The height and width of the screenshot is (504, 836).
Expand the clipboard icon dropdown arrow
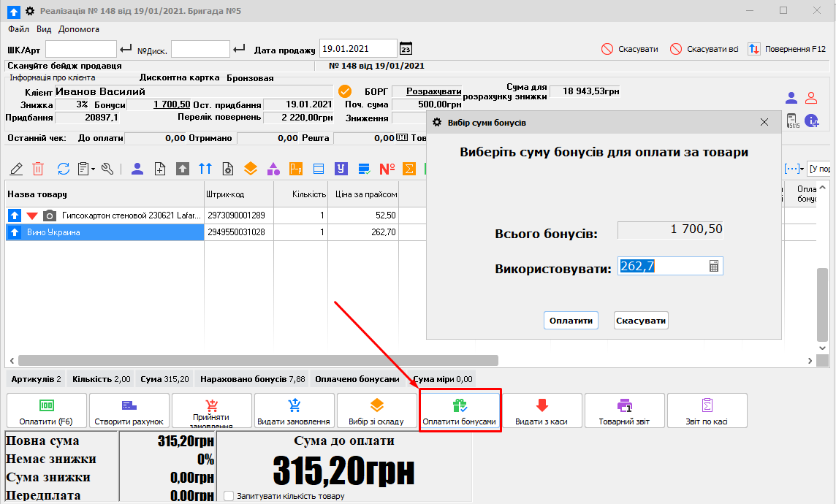click(x=93, y=169)
